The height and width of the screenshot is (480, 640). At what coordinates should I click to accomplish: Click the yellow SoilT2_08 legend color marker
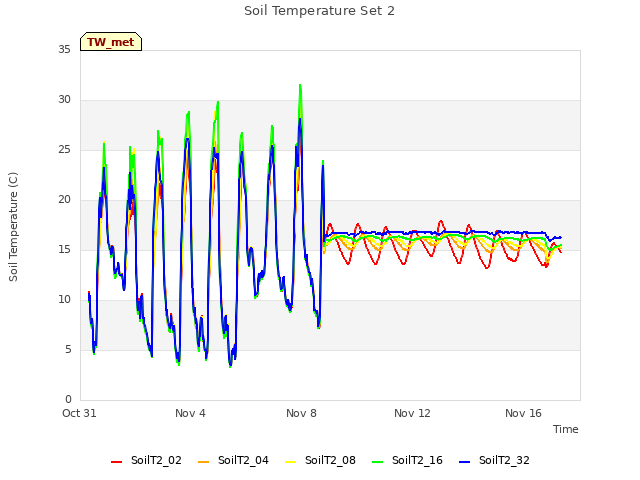(290, 462)
